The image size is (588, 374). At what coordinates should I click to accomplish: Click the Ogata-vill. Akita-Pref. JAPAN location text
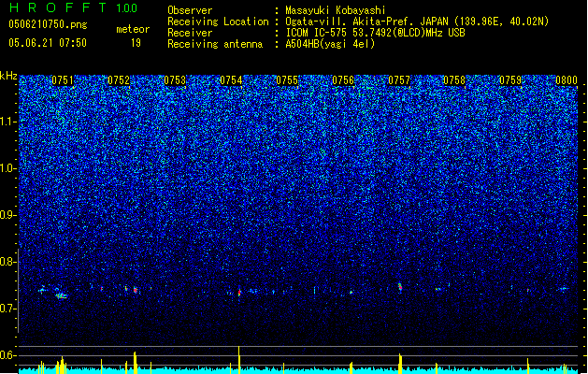(417, 22)
